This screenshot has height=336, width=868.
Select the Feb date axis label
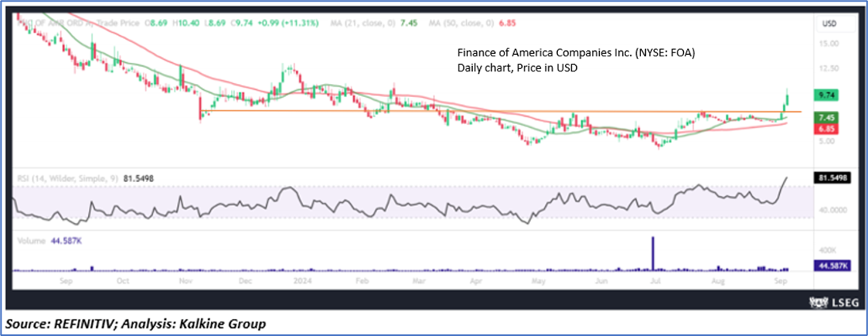tap(362, 281)
